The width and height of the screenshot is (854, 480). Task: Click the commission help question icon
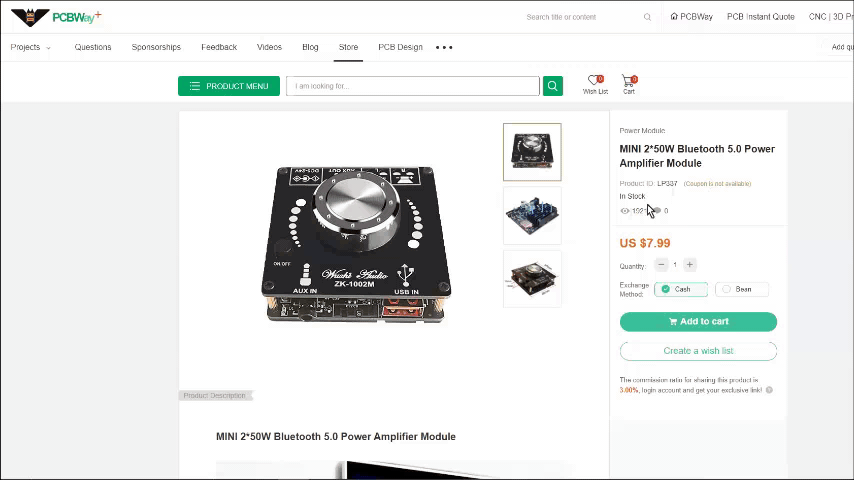769,390
